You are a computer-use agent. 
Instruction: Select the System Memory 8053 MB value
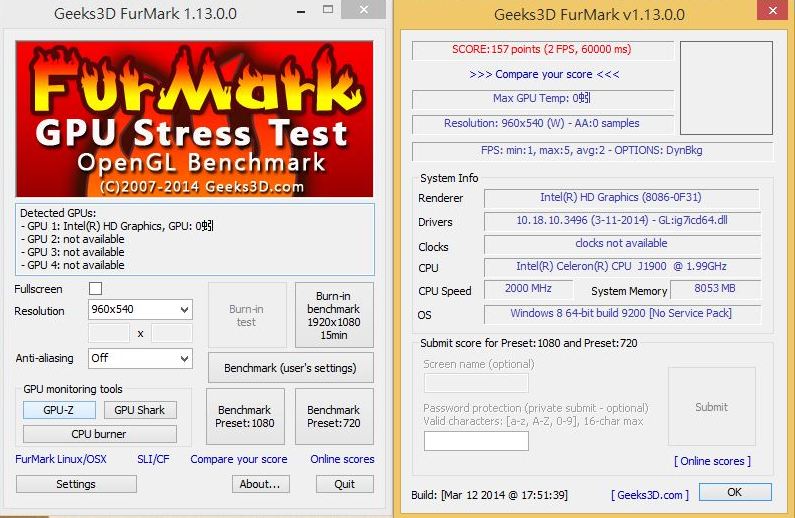pyautogui.click(x=715, y=289)
